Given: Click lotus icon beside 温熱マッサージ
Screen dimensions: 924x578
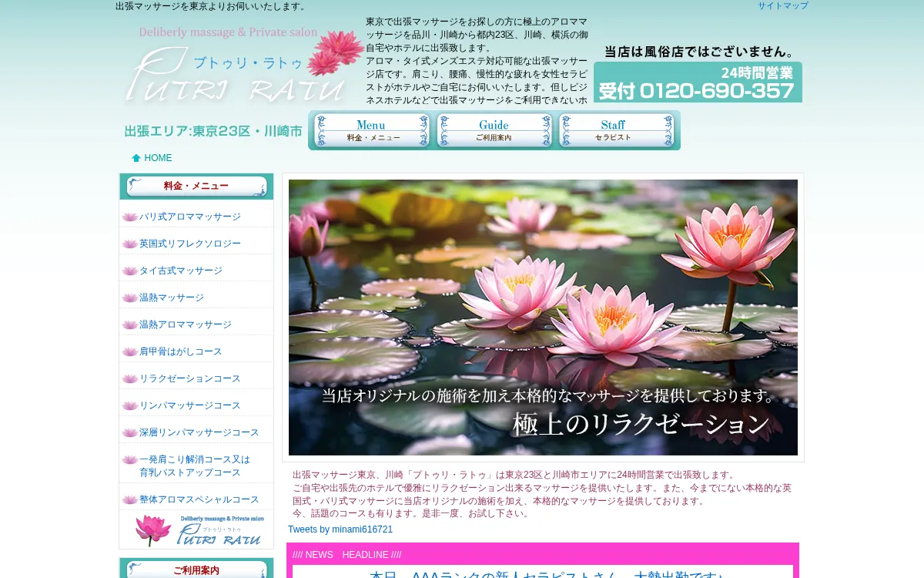Looking at the screenshot, I should pos(129,297).
